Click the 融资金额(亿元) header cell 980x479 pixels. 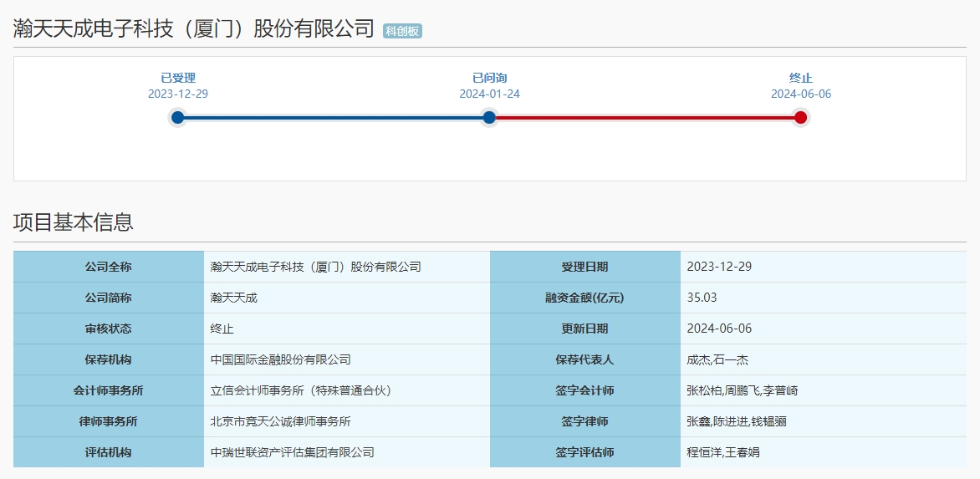click(585, 298)
